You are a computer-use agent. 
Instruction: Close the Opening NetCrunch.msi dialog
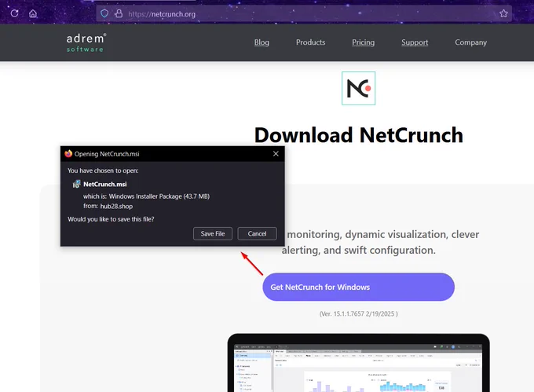(x=276, y=154)
